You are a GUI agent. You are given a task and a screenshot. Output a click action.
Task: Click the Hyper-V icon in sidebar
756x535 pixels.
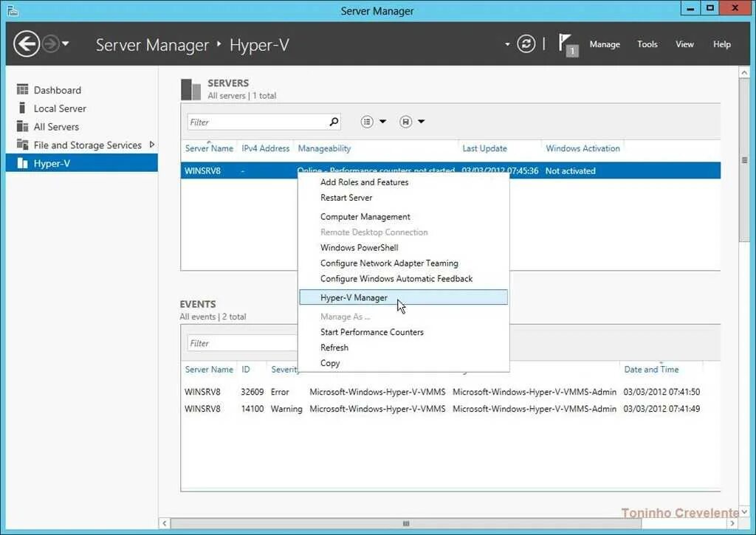tap(22, 163)
